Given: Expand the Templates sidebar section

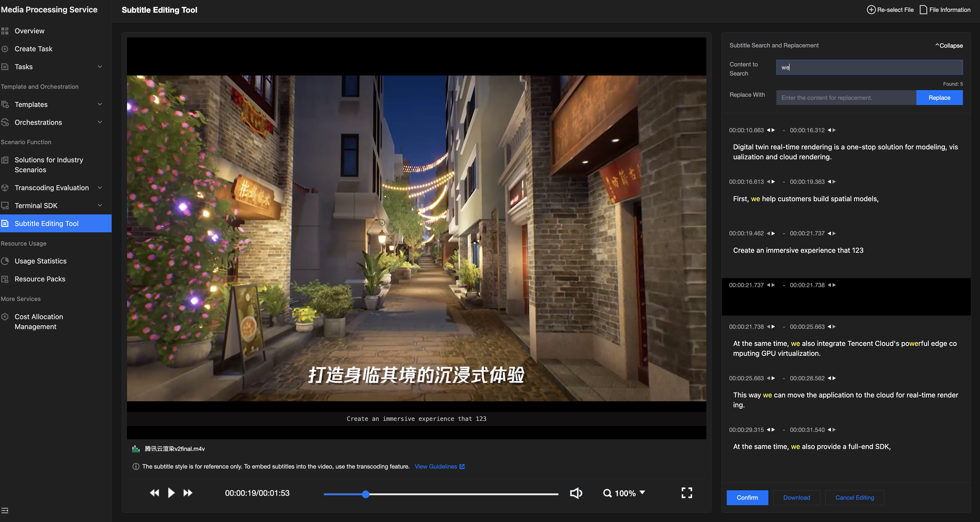Looking at the screenshot, I should (100, 104).
